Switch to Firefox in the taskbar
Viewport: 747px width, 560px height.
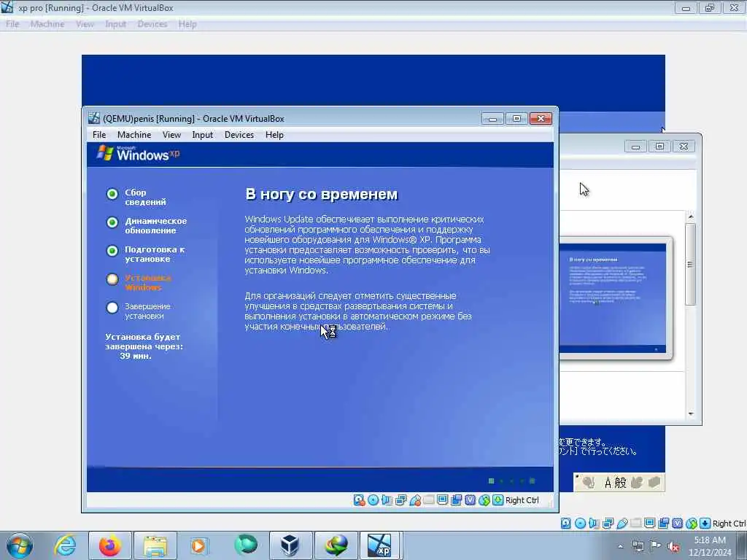[109, 545]
